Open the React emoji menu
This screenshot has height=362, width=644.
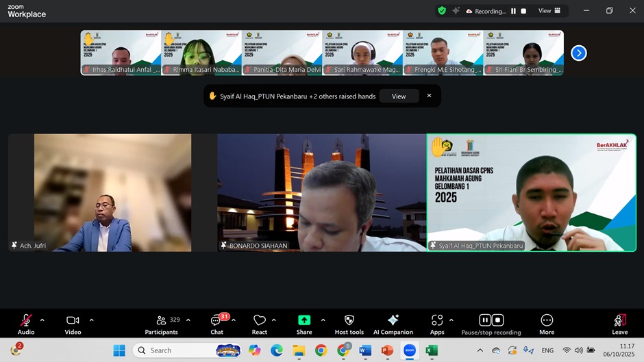point(259,321)
